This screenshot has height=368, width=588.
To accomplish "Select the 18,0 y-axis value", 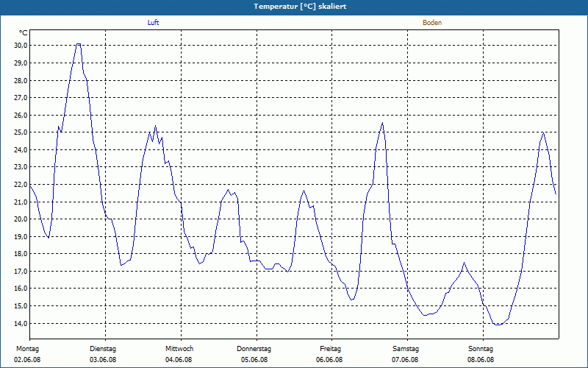I will [x=21, y=253].
